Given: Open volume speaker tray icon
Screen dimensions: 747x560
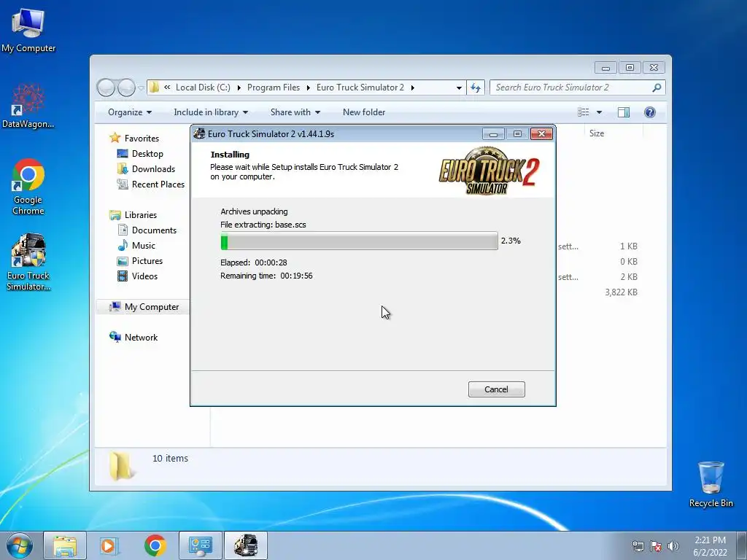Looking at the screenshot, I should click(x=673, y=546).
